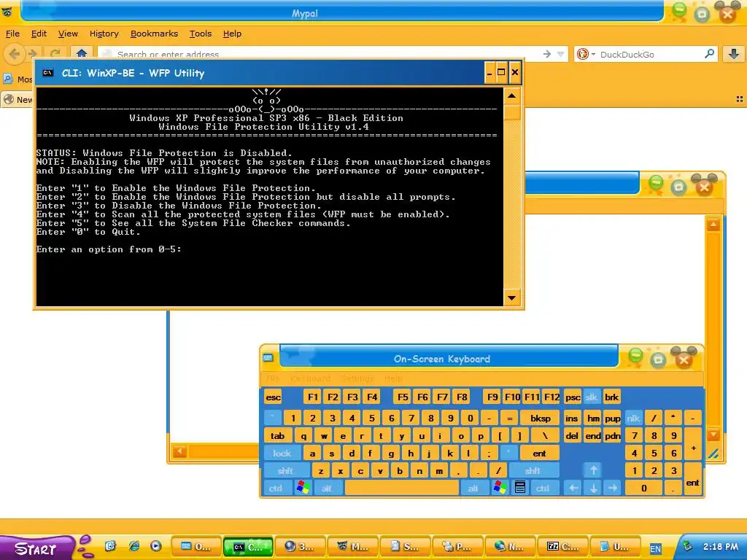Click the tab key on the keyboard
Image resolution: width=747 pixels, height=560 pixels.
(278, 436)
